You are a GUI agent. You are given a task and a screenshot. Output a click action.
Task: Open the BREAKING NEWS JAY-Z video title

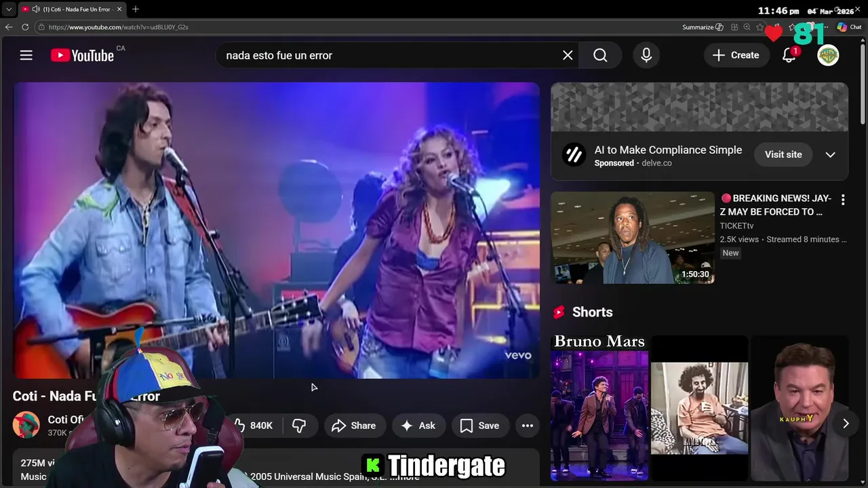776,205
